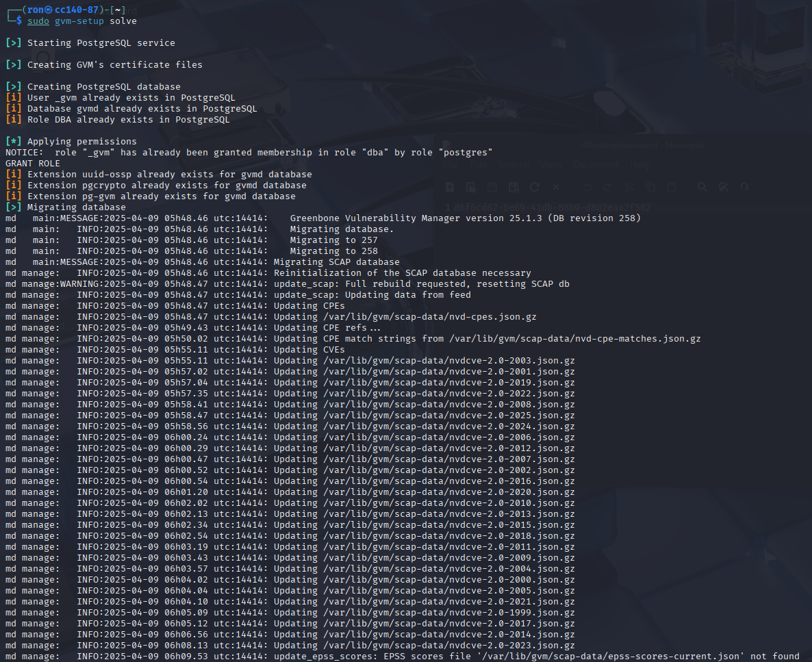The width and height of the screenshot is (812, 662).
Task: Click 'update_scap: Updating data from feed' line
Action: point(238,295)
